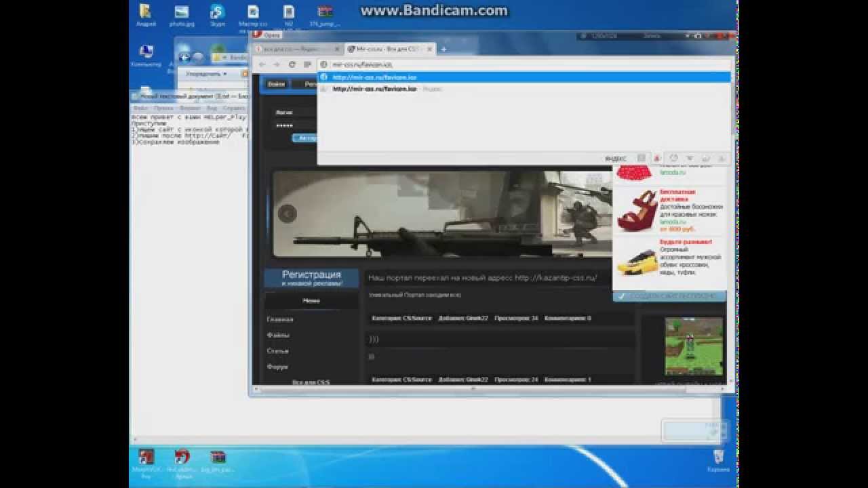Open the Файлы sidebar link
The height and width of the screenshot is (488, 868).
[x=278, y=335]
